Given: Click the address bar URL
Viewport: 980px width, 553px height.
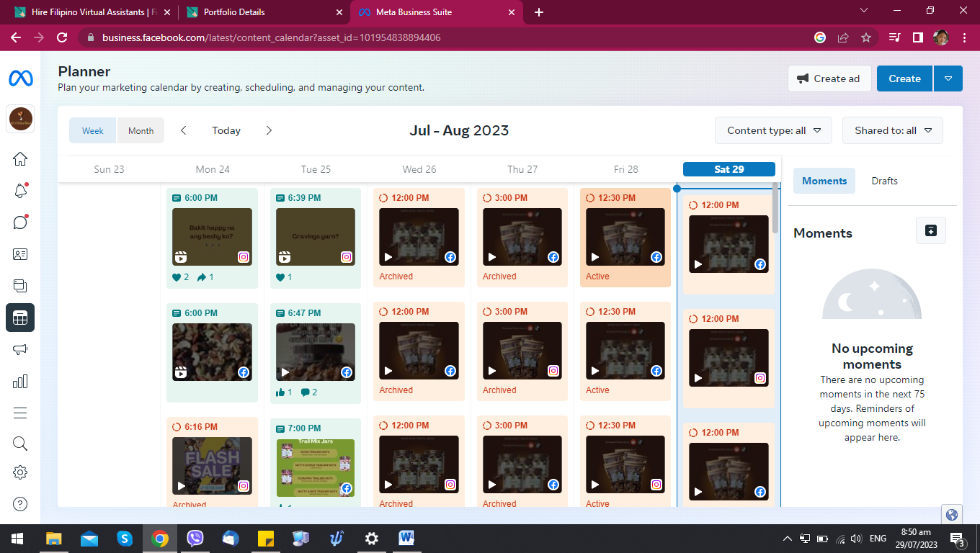Looking at the screenshot, I should click(x=271, y=37).
